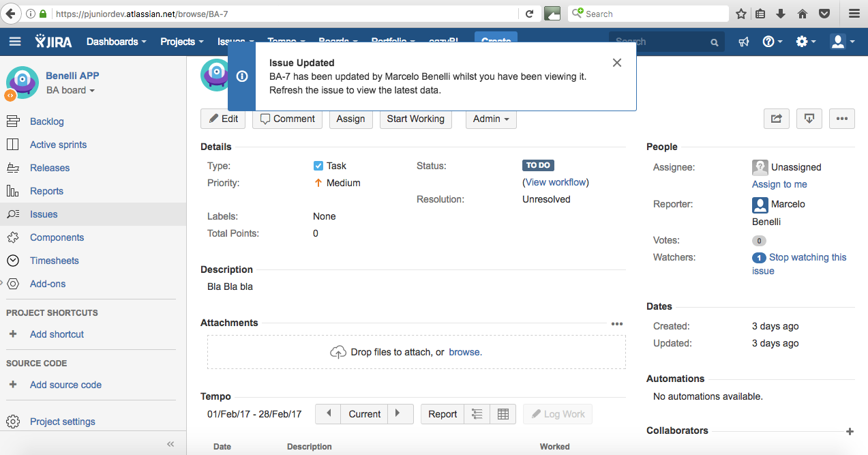Click the Assign button
This screenshot has width=868, height=455.
pyautogui.click(x=350, y=119)
